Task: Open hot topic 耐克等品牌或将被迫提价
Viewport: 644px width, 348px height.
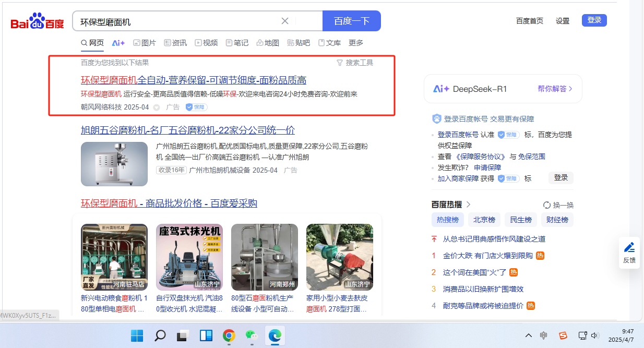Action: pyautogui.click(x=483, y=306)
